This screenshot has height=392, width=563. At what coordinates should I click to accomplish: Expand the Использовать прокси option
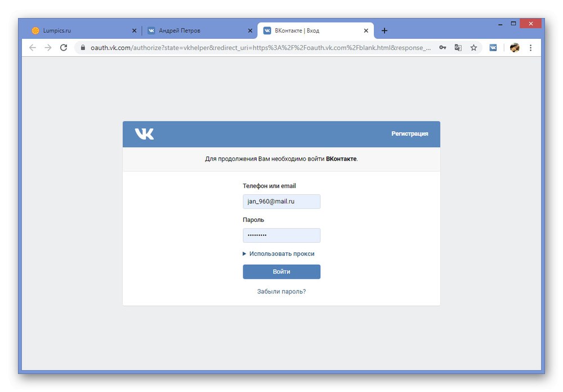[279, 253]
